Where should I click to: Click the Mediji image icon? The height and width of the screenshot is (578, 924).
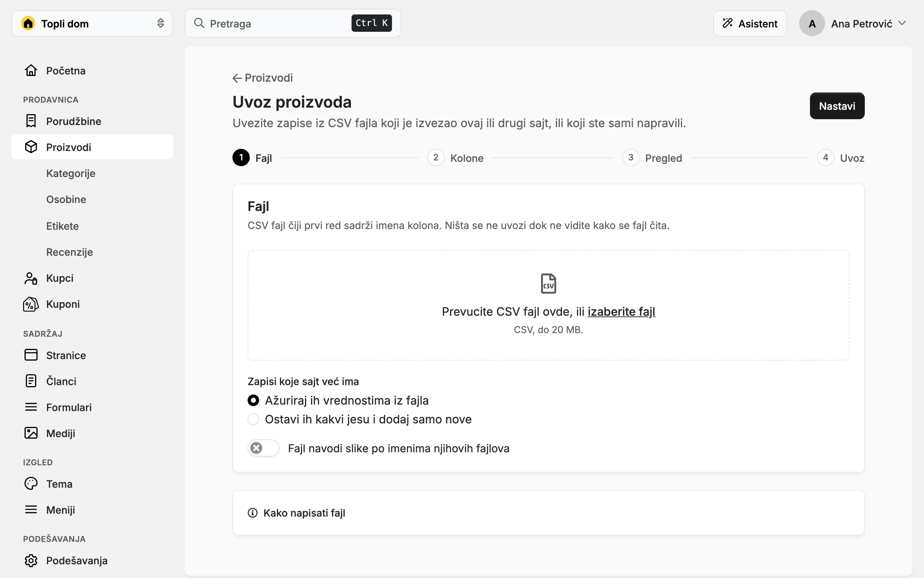(31, 433)
